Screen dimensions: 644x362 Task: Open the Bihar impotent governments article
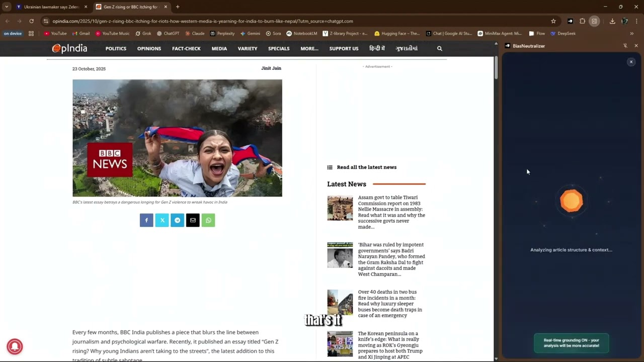391,259
